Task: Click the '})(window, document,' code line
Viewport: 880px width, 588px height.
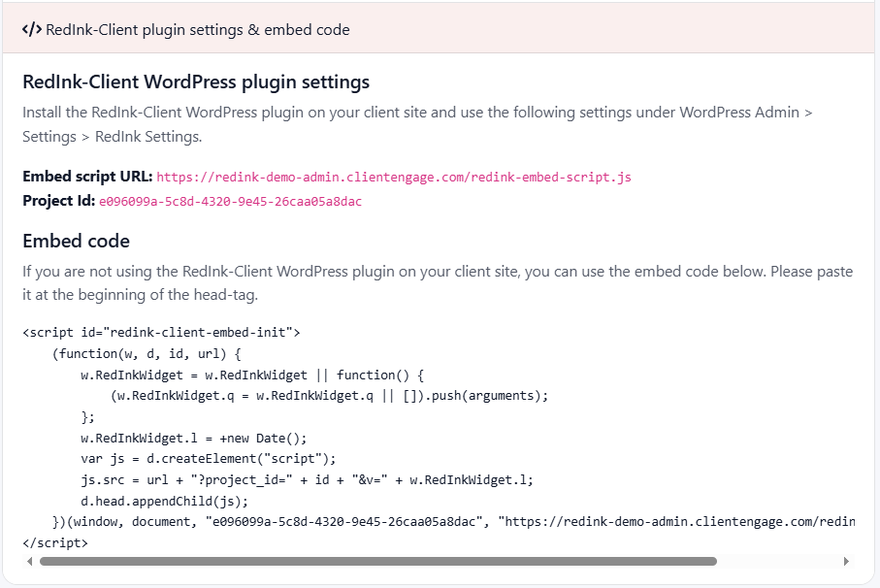Action: 453,522
